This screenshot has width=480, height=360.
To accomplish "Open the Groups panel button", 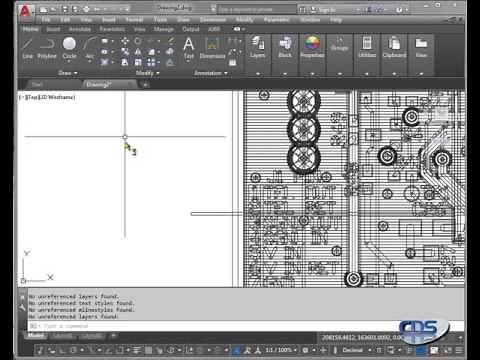I will click(339, 45).
